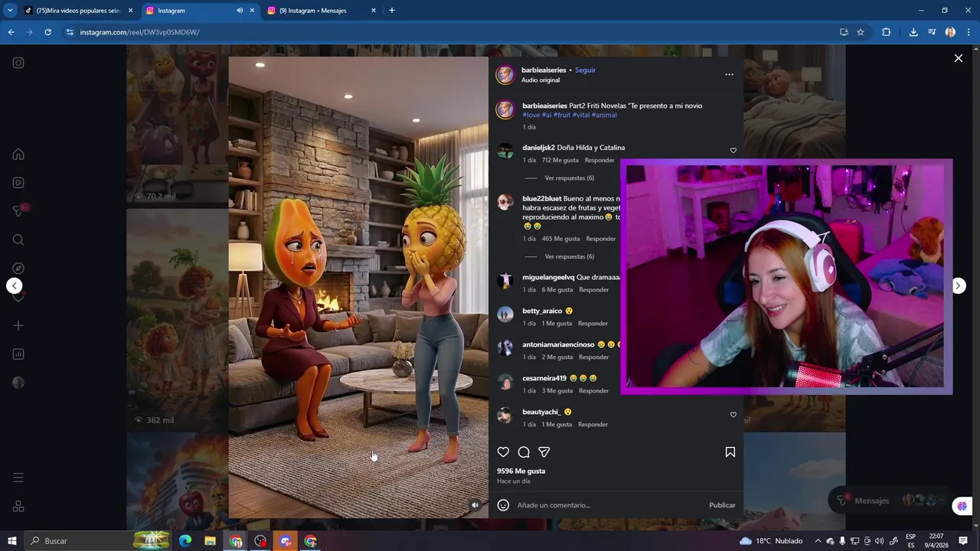980x551 pixels.
Task: Reply to betty_araico's comment
Action: tap(593, 324)
